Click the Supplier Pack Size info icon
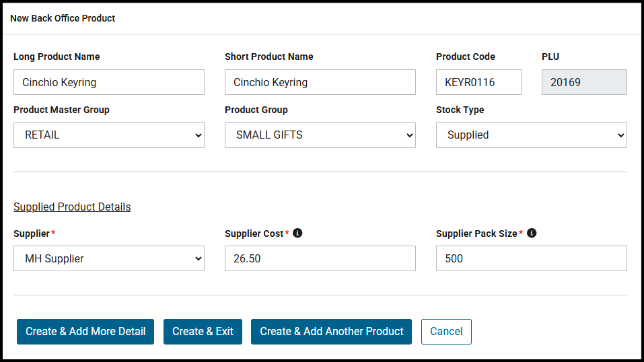This screenshot has height=362, width=644. tap(532, 233)
